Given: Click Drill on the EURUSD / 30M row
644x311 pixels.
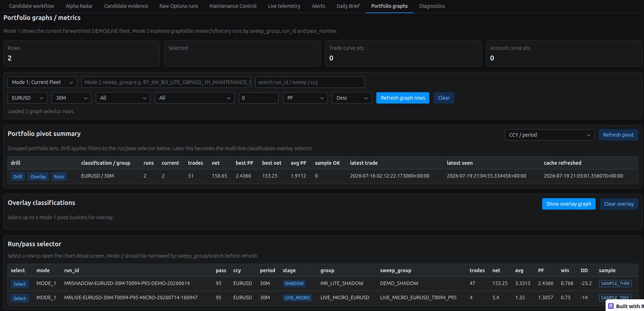Looking at the screenshot, I should 18,176.
